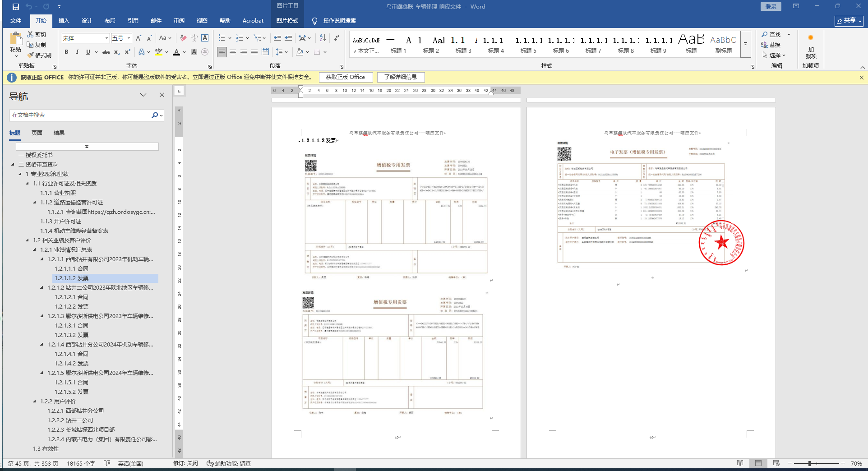Viewport: 868px width, 471px height.
Task: Click the 获取正版 Office button
Action: (346, 77)
